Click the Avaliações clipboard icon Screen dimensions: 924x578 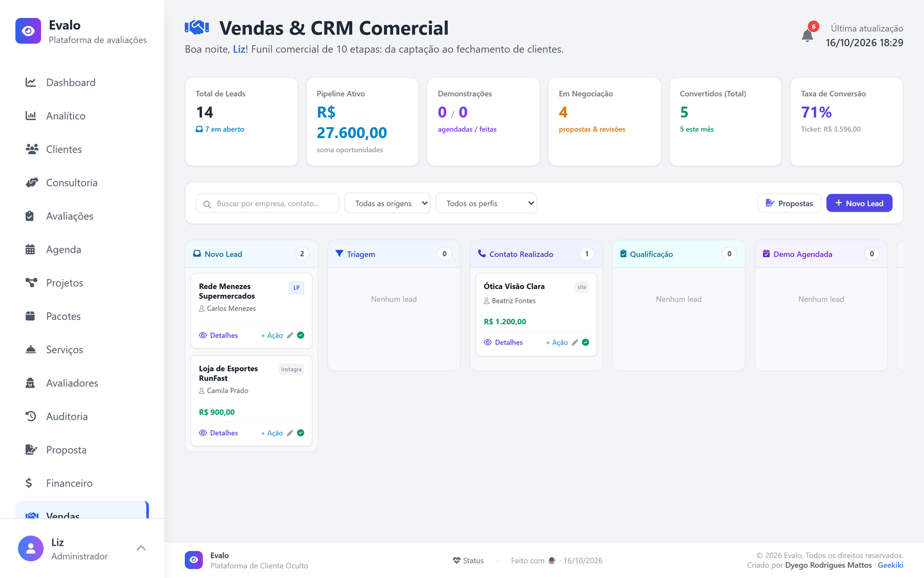[x=30, y=216]
